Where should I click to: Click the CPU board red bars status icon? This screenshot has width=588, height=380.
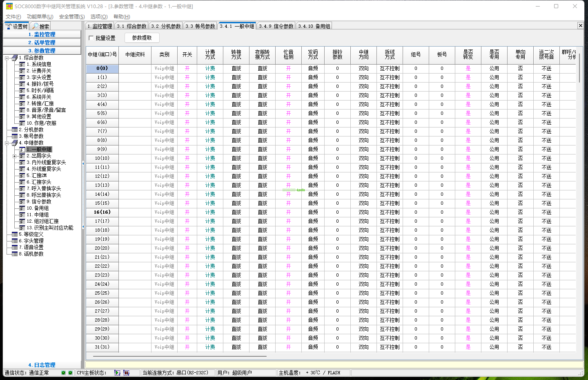126,373
